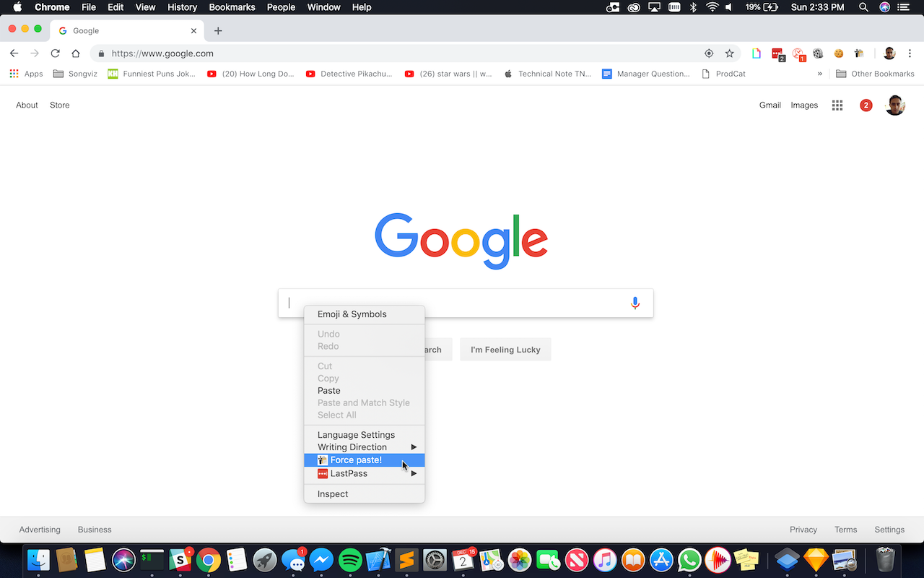The height and width of the screenshot is (578, 924).
Task: Open the Technical Note TN bookmark
Action: click(547, 74)
